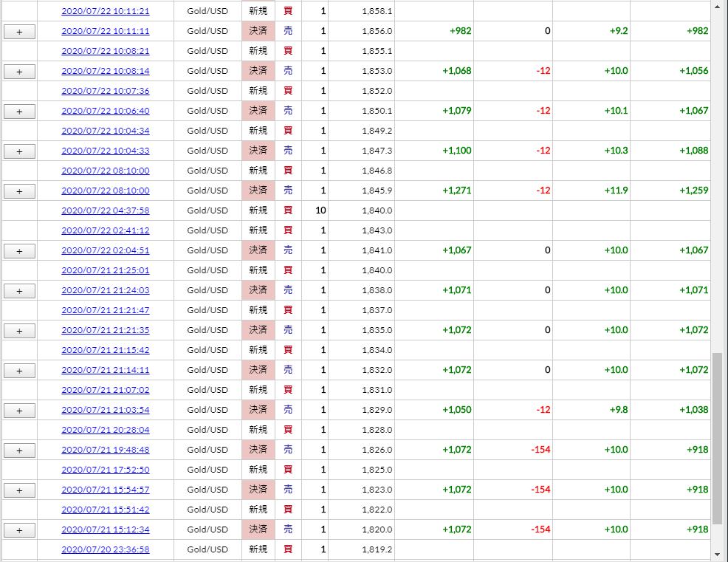
Task: Open order link 2020/07/21 19:48:48
Action: click(x=106, y=450)
